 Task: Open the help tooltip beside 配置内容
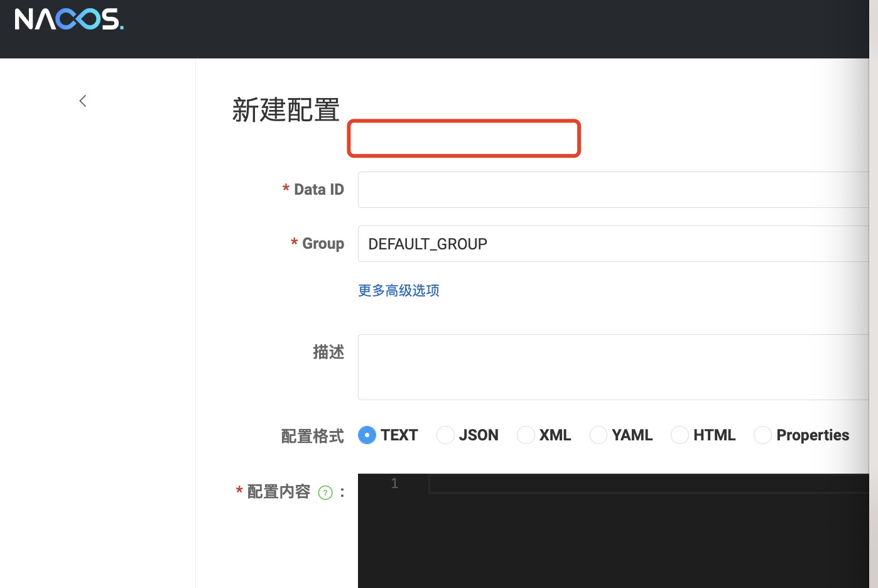click(325, 493)
